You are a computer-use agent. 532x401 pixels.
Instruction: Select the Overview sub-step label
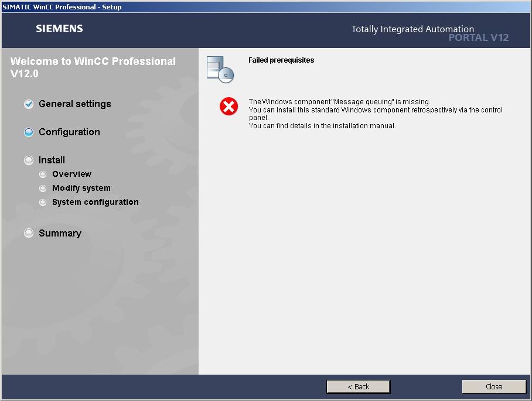(x=72, y=174)
